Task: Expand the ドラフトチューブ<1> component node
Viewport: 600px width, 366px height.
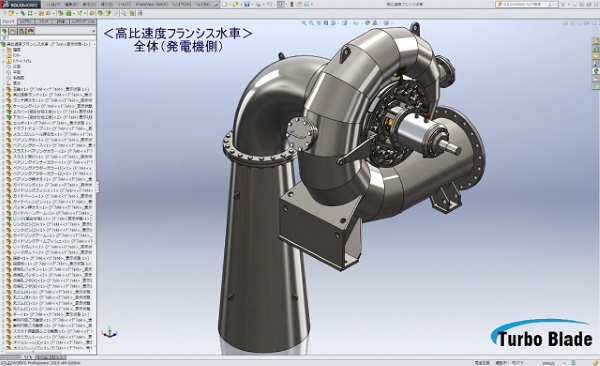Action: point(3,129)
